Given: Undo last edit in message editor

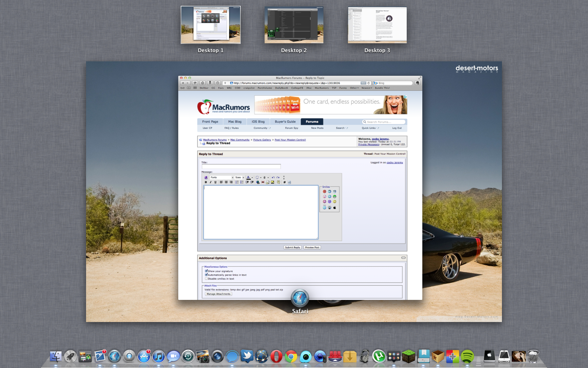Looking at the screenshot, I should (273, 178).
